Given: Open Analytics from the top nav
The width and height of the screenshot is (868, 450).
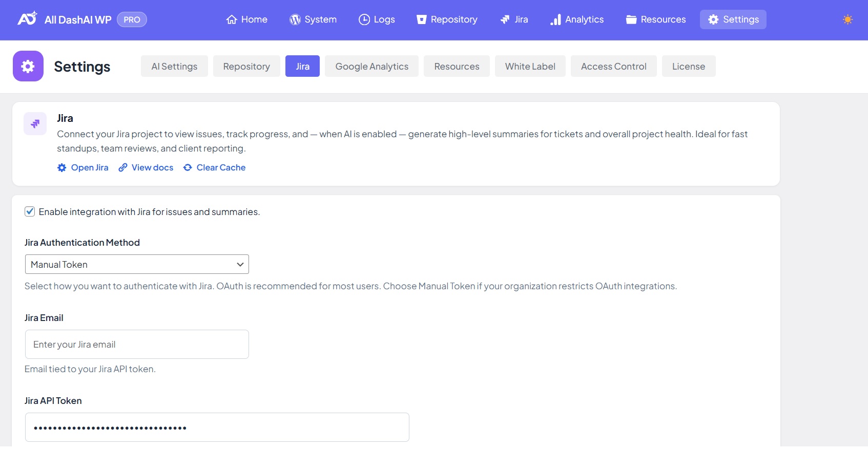Looking at the screenshot, I should 577,19.
